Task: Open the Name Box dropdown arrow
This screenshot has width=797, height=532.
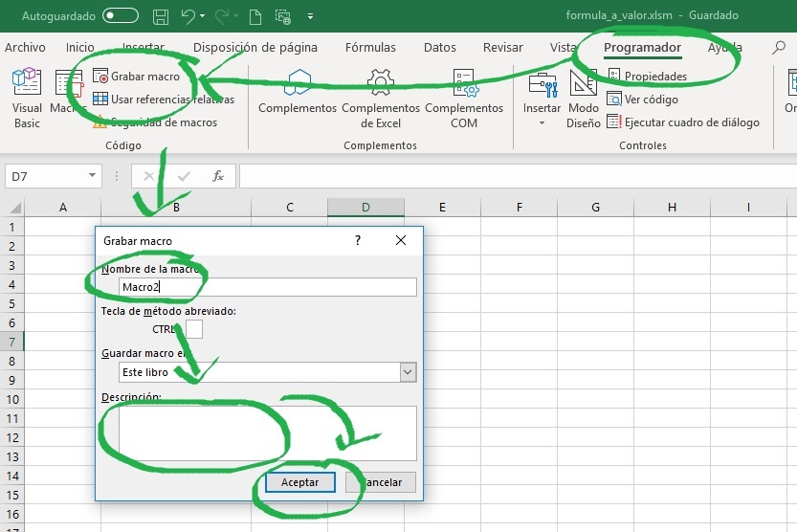Action: pos(92,176)
